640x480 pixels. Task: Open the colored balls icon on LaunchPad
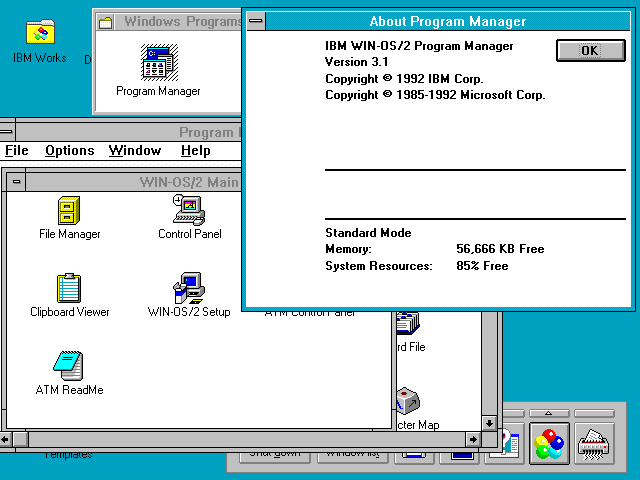tap(549, 444)
